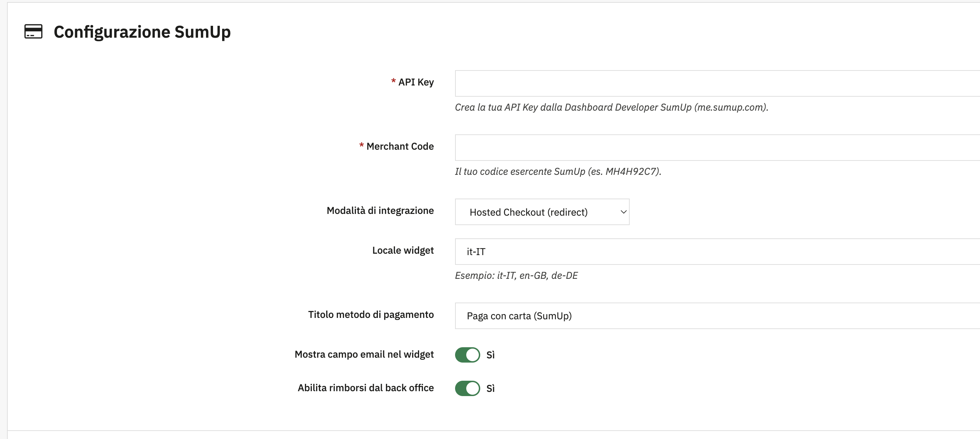This screenshot has width=980, height=439.
Task: Click the API Key label
Action: [416, 82]
